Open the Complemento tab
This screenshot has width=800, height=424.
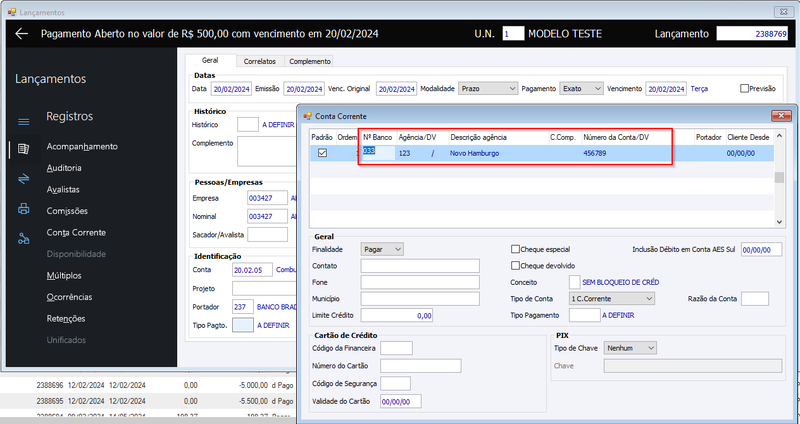310,61
